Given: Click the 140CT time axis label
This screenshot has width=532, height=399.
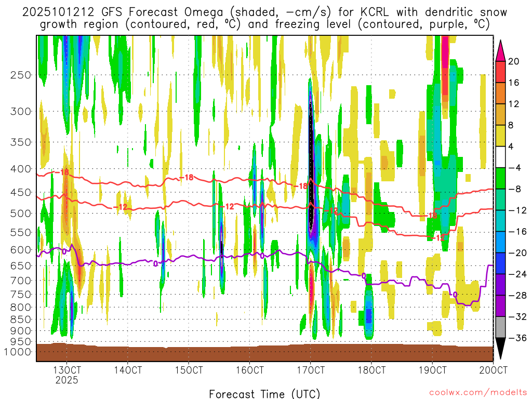Looking at the screenshot, I should click(128, 370).
